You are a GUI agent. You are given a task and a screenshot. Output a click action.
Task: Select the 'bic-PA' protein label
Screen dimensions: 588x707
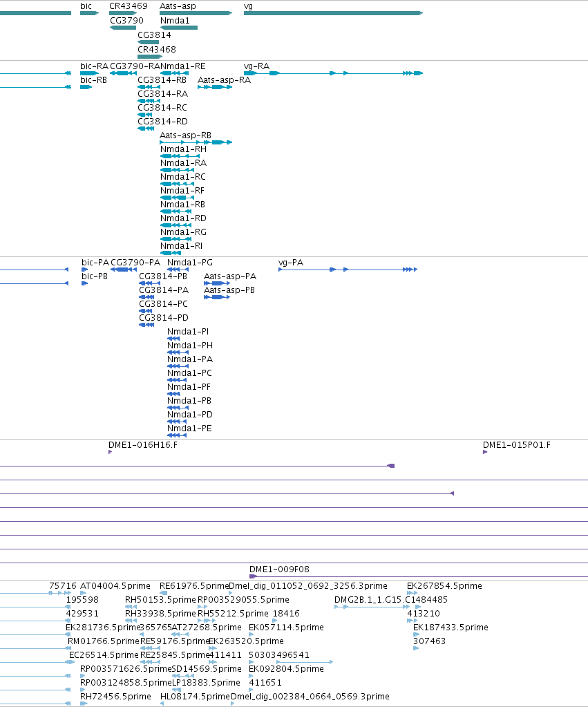[95, 263]
